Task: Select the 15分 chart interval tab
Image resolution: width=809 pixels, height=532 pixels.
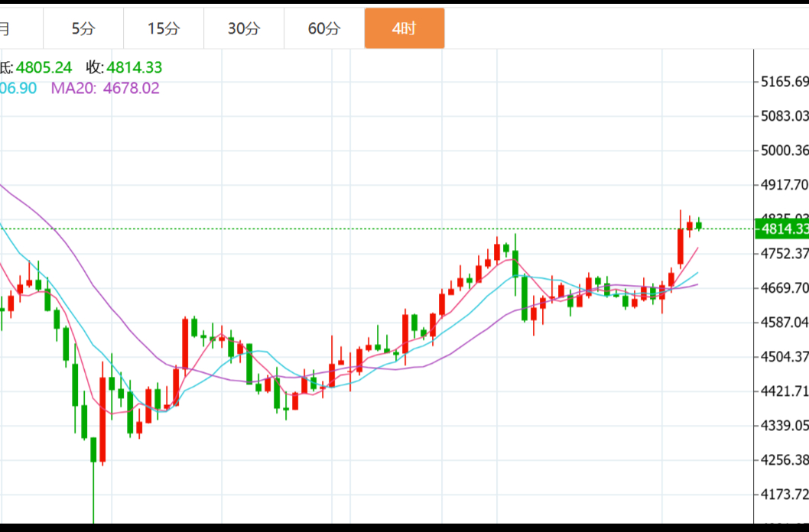Action: (164, 29)
